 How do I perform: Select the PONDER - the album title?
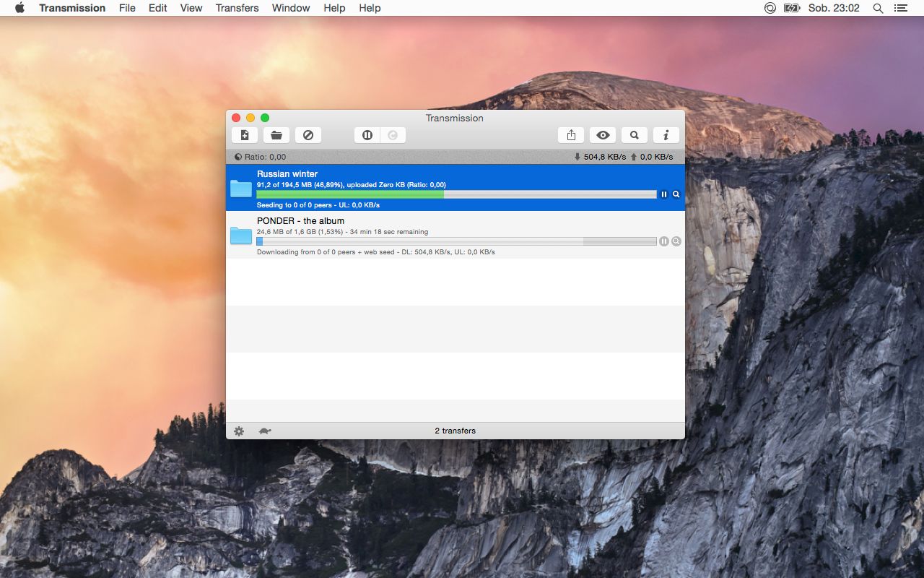coord(300,221)
